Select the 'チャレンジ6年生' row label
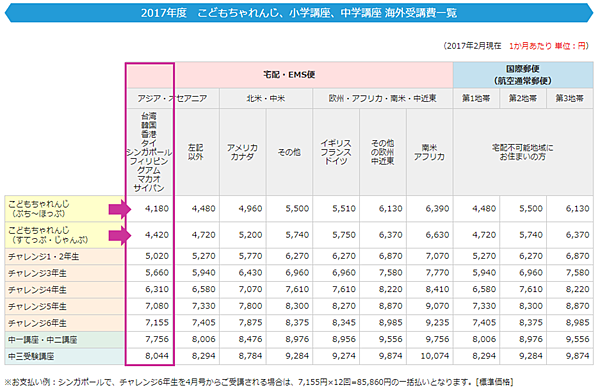This screenshot has width=600, height=390. coord(64,323)
